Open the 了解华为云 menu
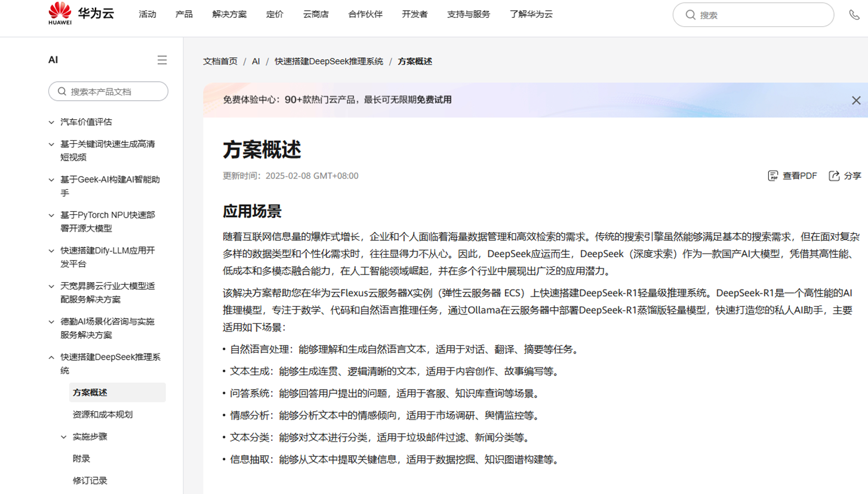Image resolution: width=868 pixels, height=494 pixels. click(x=531, y=14)
